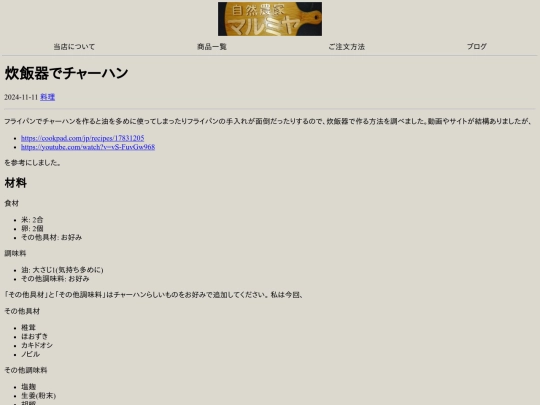This screenshot has width=540, height=405.
Task: Click the 炊飯器でチャーハン heading
Action: click(66, 73)
